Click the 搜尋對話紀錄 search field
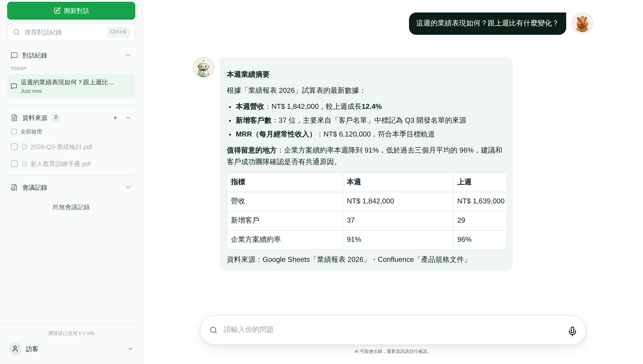Viewport: 643px width, 364px height. 71,32
